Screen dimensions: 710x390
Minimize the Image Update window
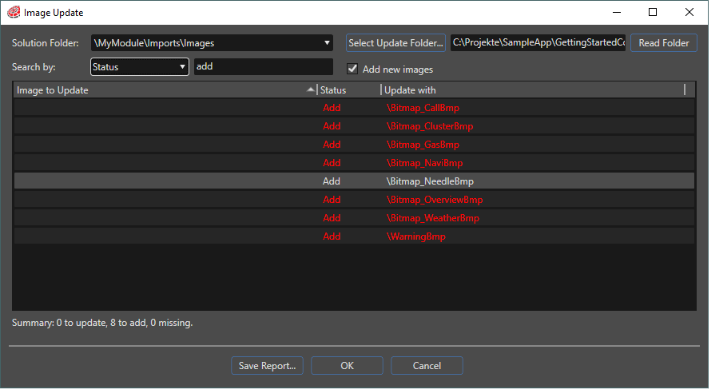tap(617, 12)
